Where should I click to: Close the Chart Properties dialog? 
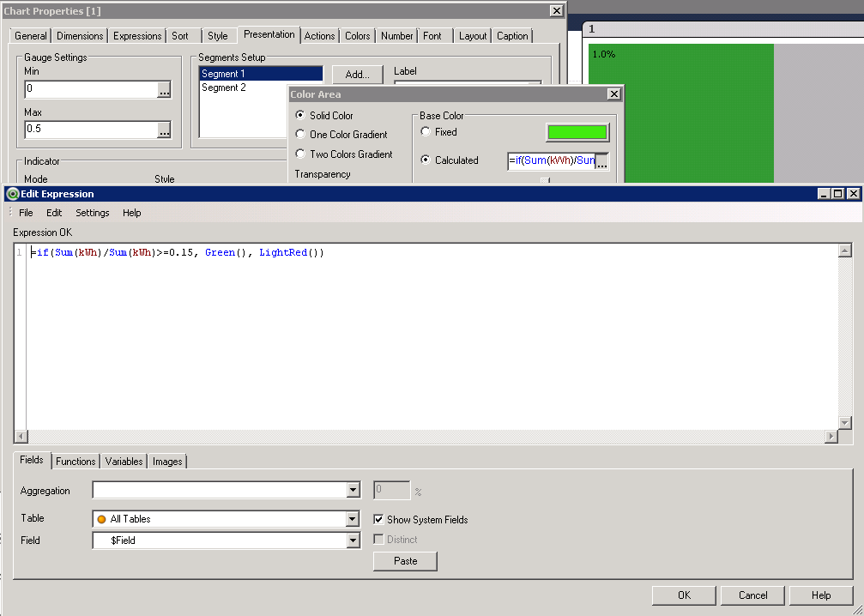pyautogui.click(x=557, y=11)
